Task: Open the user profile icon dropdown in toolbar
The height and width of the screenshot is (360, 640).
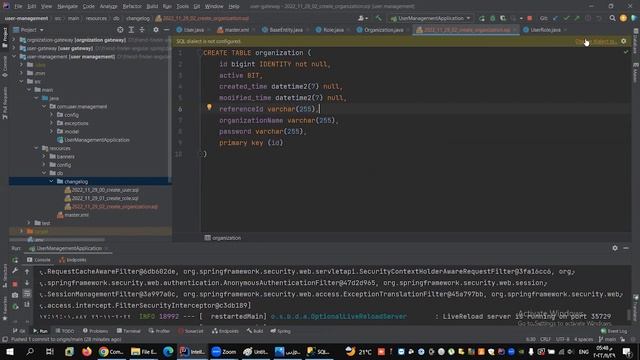Action: [x=362, y=18]
